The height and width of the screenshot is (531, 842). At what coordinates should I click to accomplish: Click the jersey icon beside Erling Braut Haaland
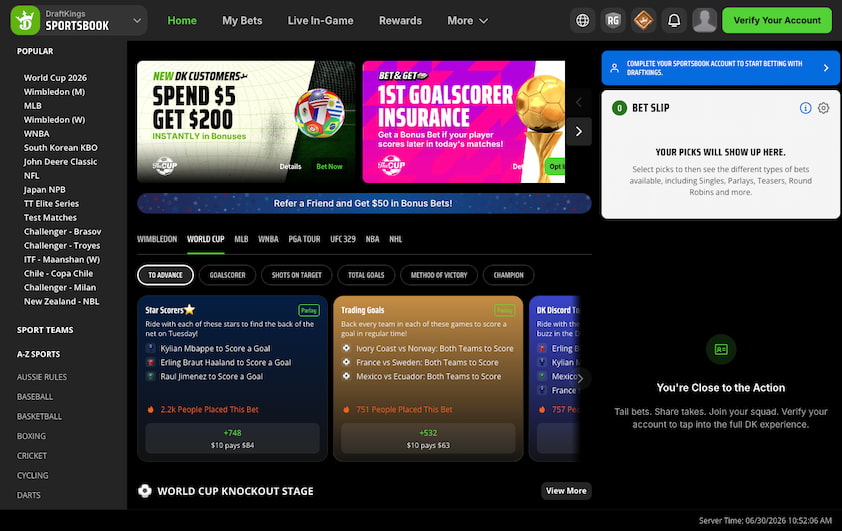tap(150, 362)
